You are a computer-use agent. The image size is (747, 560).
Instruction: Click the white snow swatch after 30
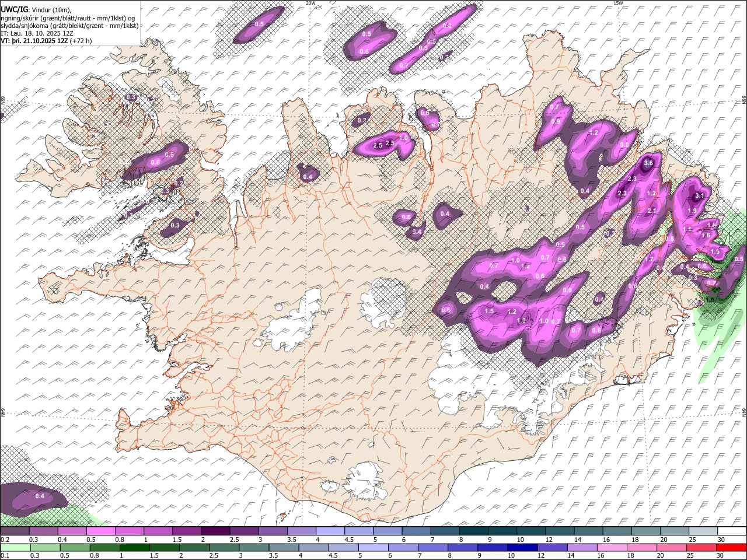pyautogui.click(x=732, y=531)
